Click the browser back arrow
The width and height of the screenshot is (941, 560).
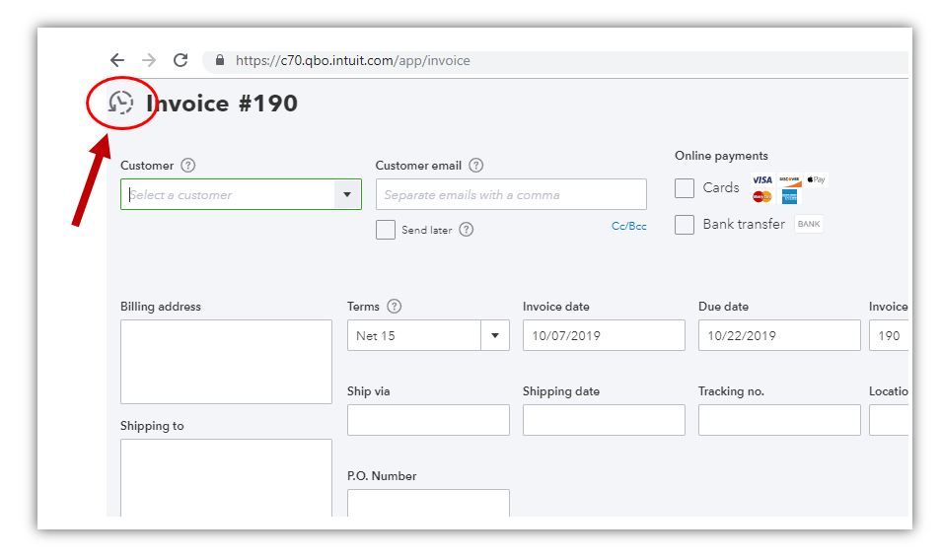(x=117, y=60)
